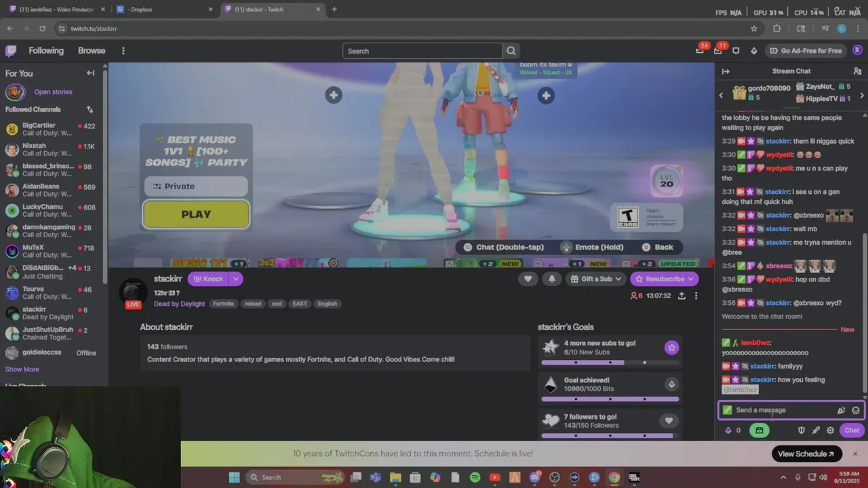This screenshot has height=488, width=868.
Task: Open channel points green button
Action: click(x=759, y=430)
